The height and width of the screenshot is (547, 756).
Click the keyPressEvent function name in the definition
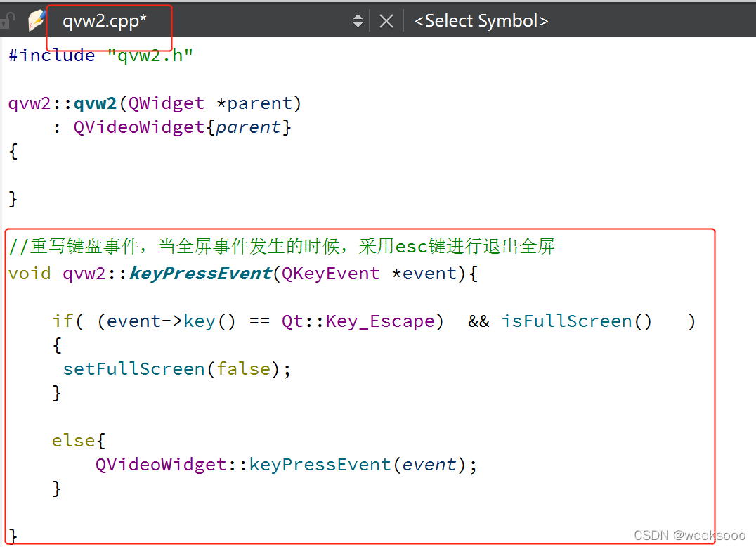pos(200,273)
